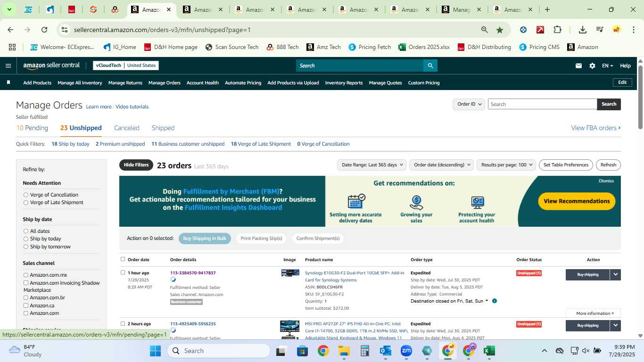The image size is (644, 362).
Task: Switch to the 10 Pending tab
Action: click(x=32, y=128)
